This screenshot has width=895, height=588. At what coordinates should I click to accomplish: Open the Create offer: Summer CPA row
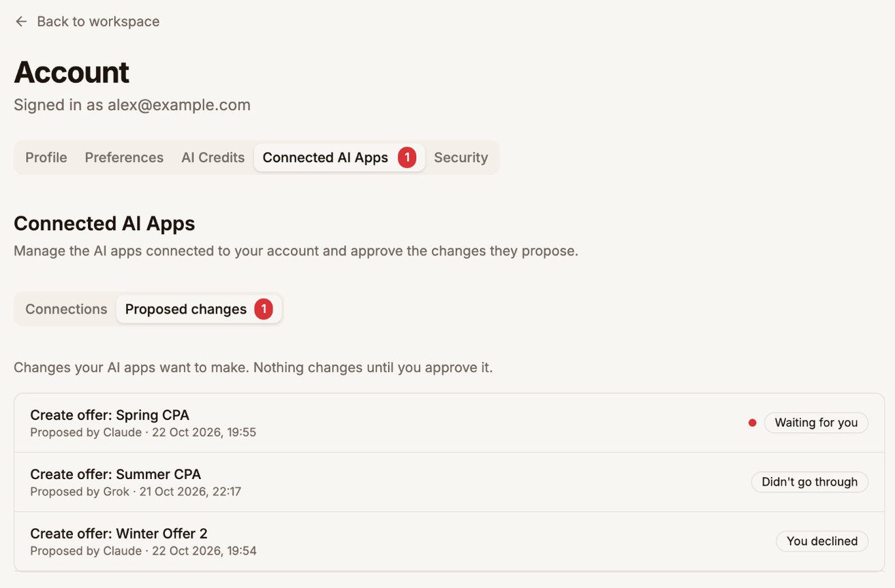[x=449, y=482]
